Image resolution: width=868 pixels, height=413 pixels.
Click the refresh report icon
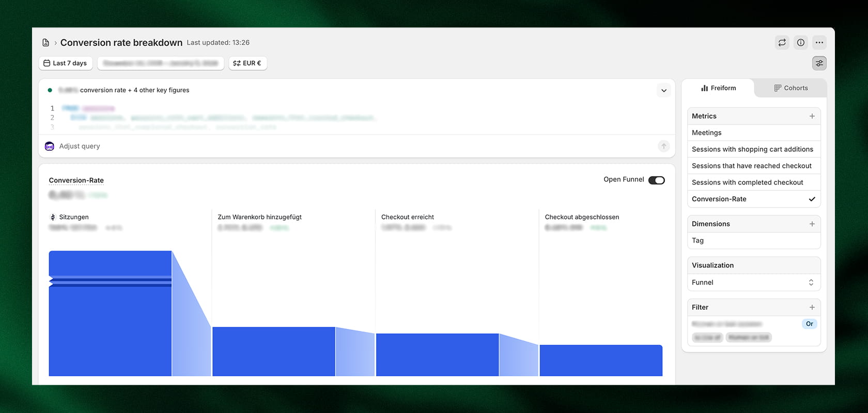coord(782,42)
